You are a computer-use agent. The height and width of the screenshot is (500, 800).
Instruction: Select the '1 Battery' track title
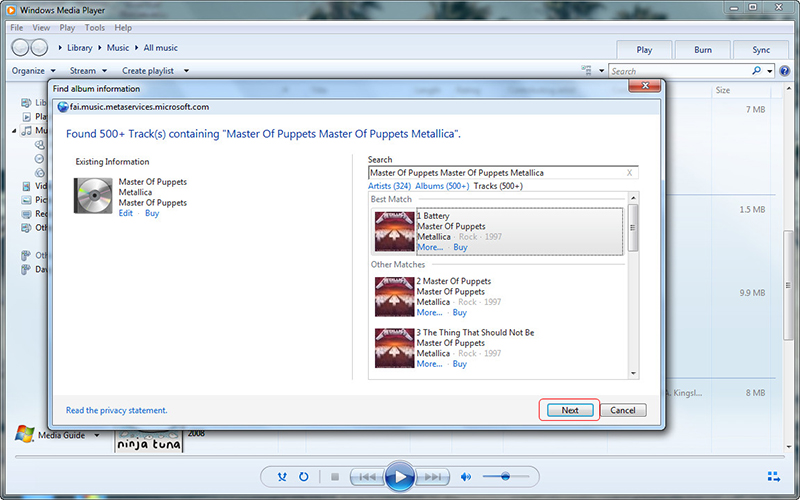[x=433, y=216]
